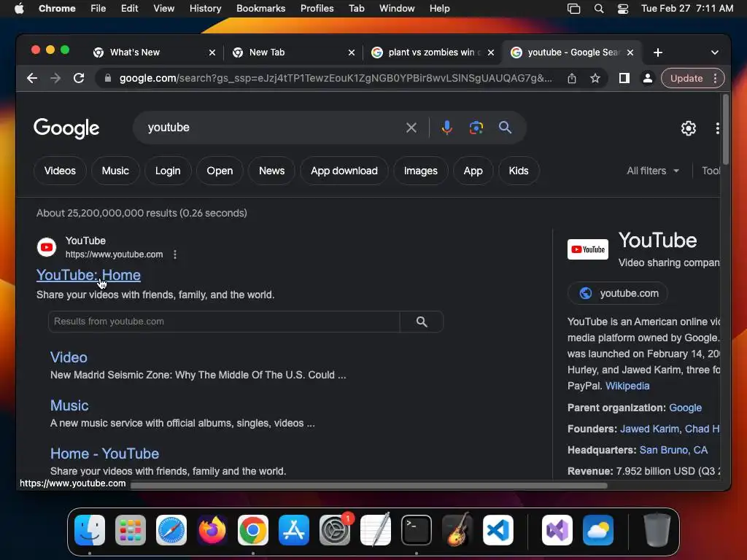Image resolution: width=747 pixels, height=560 pixels.
Task: Switch to the What's New tab
Action: pyautogui.click(x=152, y=52)
